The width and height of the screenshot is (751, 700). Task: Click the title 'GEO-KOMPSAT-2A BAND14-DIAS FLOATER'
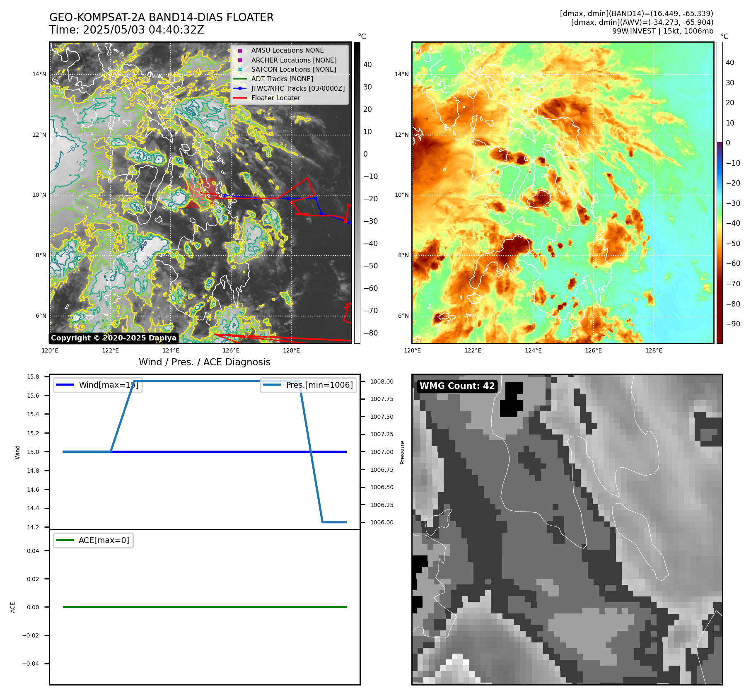tap(162, 17)
